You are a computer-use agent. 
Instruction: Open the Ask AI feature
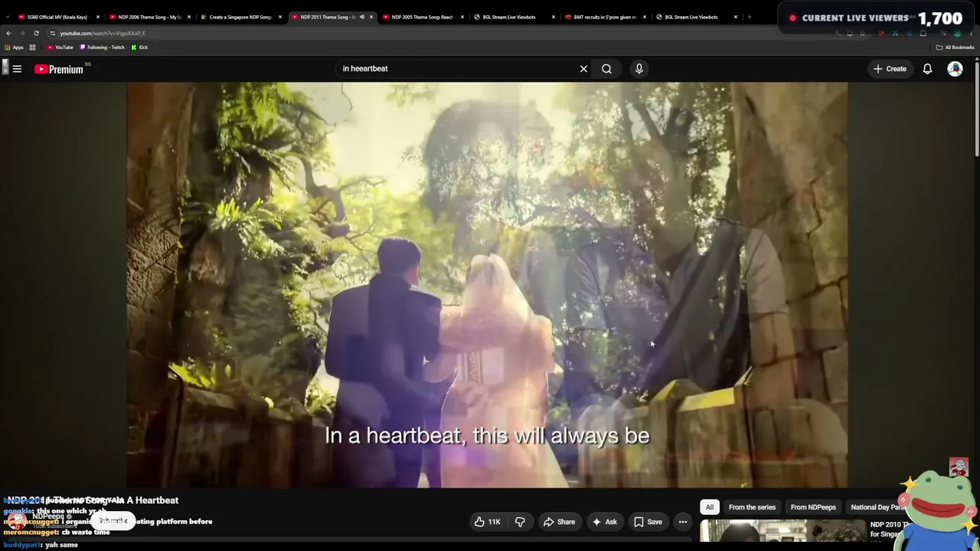(604, 522)
